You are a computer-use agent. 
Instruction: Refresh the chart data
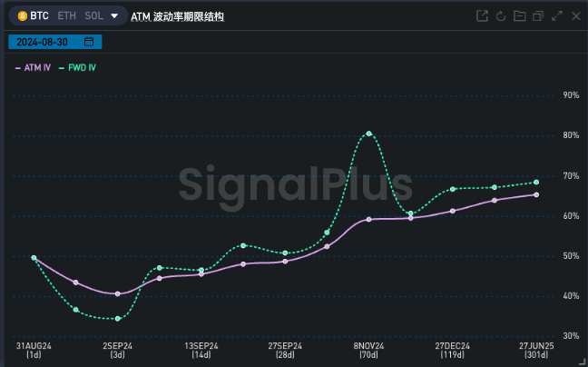pos(500,16)
